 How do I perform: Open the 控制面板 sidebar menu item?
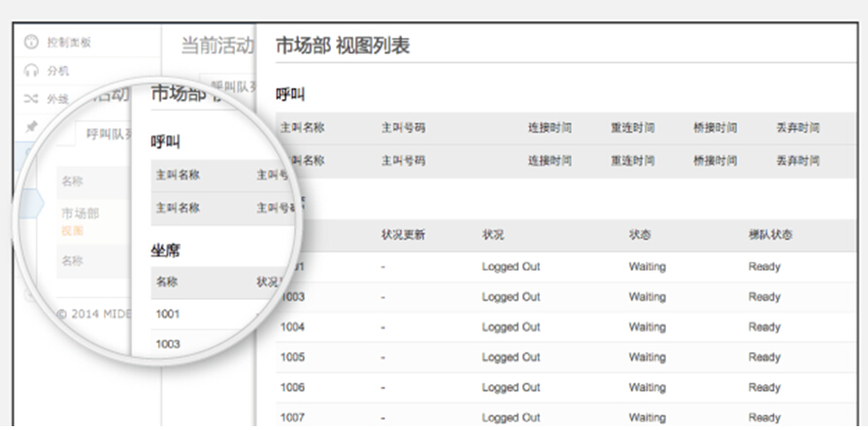69,42
